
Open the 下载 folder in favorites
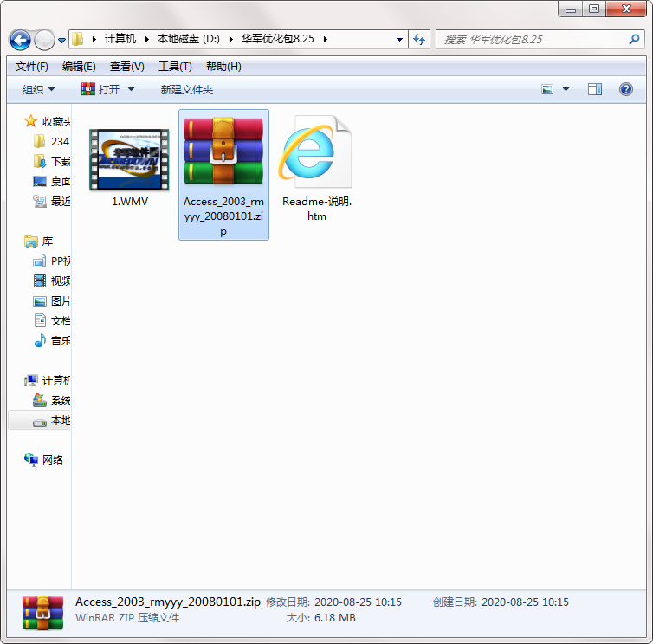click(60, 161)
